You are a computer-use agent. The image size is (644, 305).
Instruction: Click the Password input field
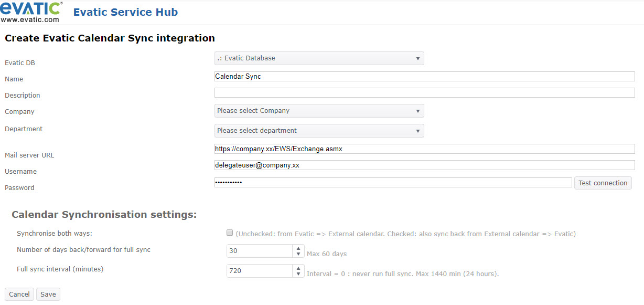[x=393, y=182]
